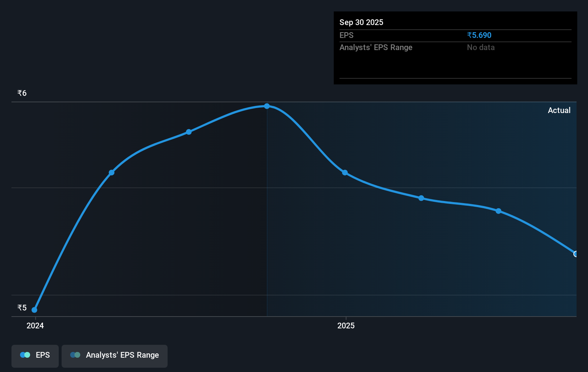Image resolution: width=588 pixels, height=372 pixels.
Task: Select the data point at the 2025 boundary line
Action: point(345,173)
